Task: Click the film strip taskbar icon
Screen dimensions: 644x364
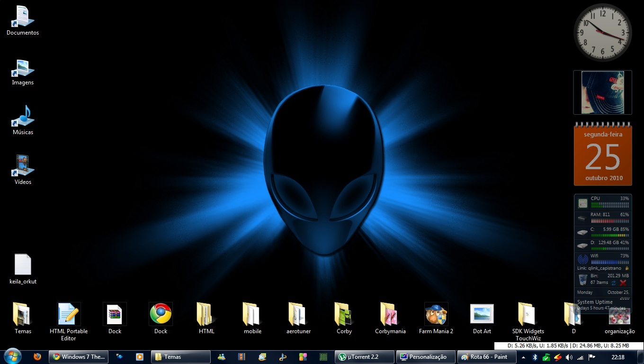Action: tap(242, 357)
